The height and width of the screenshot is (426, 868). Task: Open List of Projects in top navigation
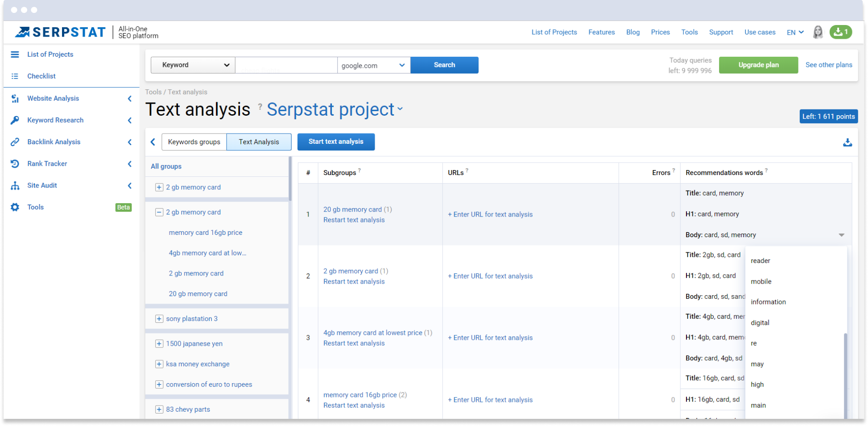coord(554,32)
